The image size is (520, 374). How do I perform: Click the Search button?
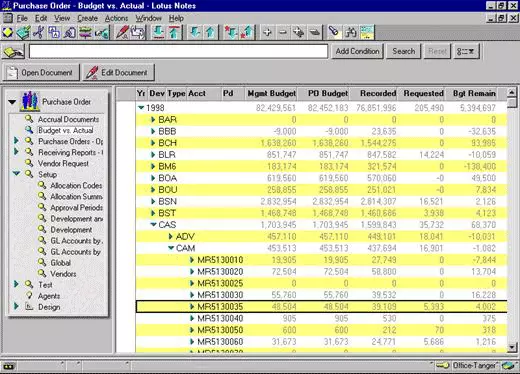(x=403, y=51)
